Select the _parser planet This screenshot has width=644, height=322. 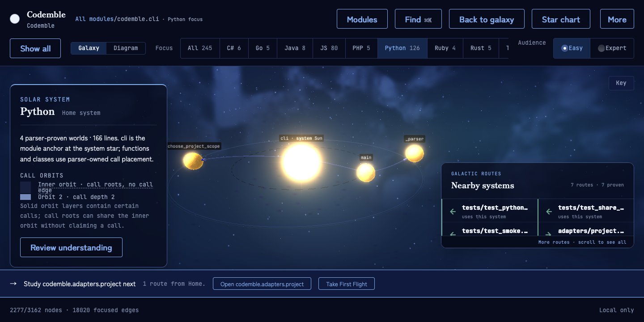click(x=415, y=153)
